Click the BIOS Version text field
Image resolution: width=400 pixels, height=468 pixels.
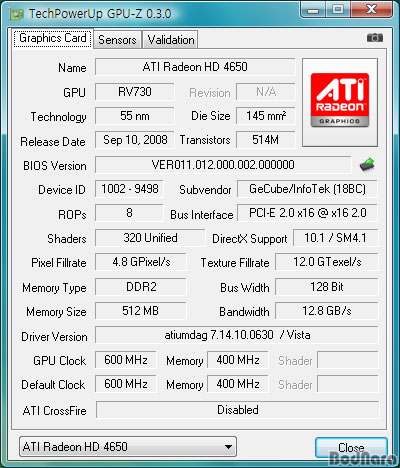(x=223, y=165)
